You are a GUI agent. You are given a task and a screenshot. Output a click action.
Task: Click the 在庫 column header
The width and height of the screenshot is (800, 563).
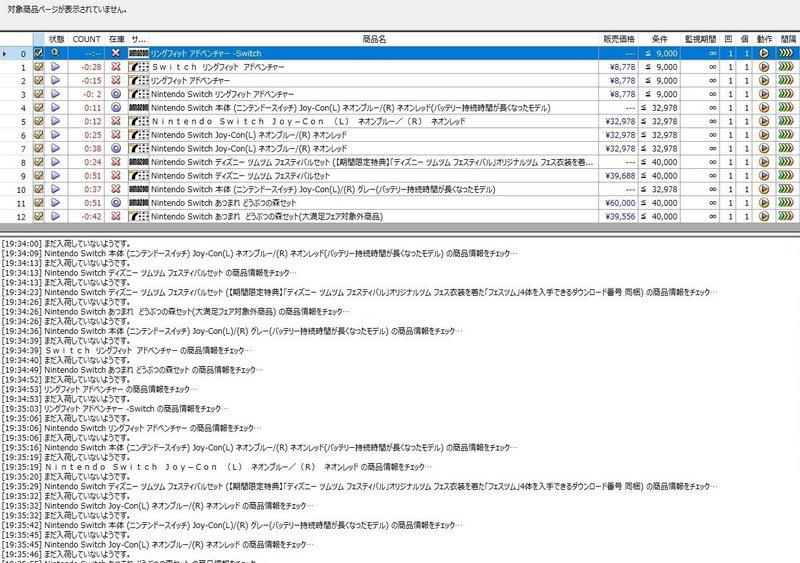(x=116, y=39)
